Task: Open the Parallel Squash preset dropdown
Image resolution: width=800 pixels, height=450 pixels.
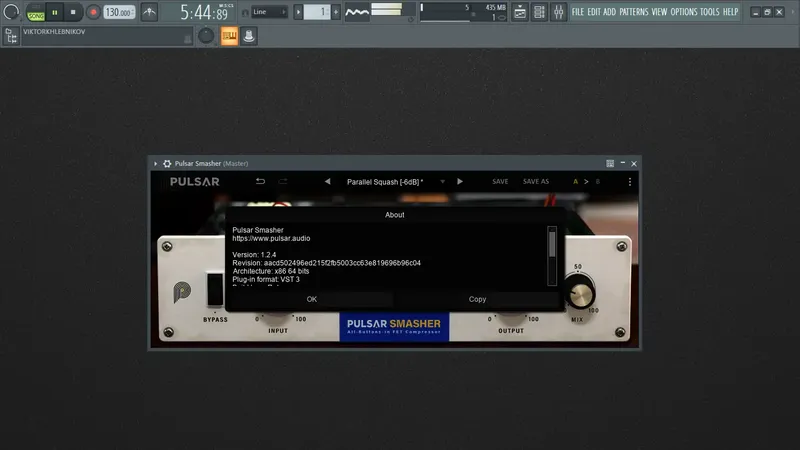Action: pos(394,182)
